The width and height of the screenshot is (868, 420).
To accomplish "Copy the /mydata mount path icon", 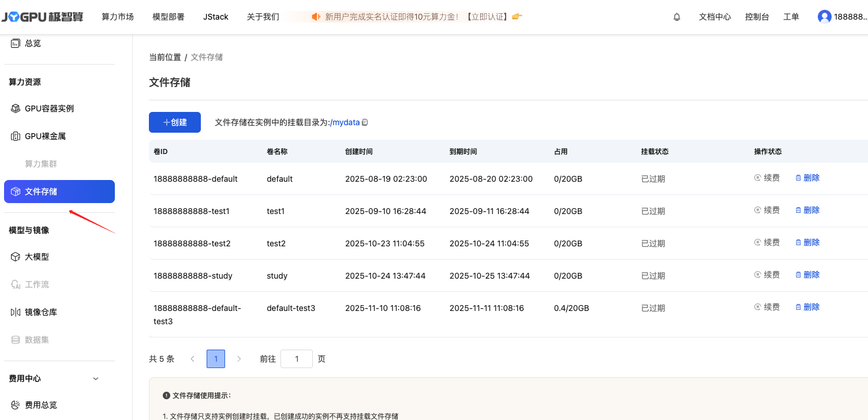I will (x=365, y=122).
